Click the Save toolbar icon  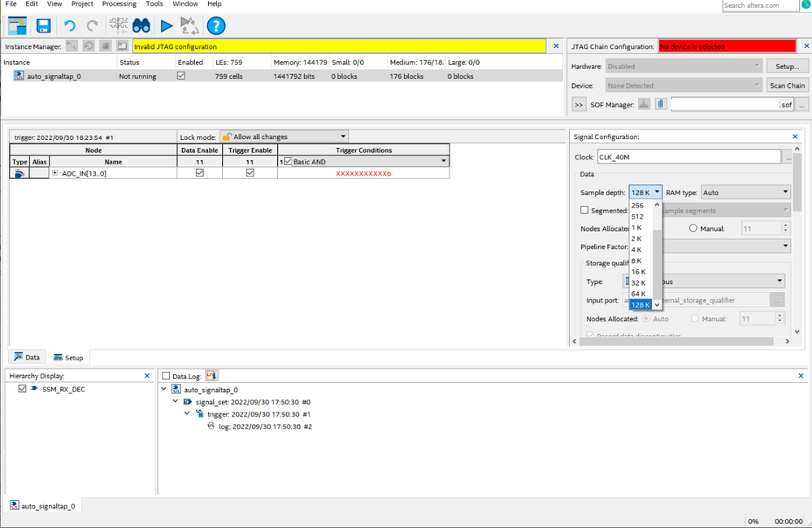tap(43, 26)
